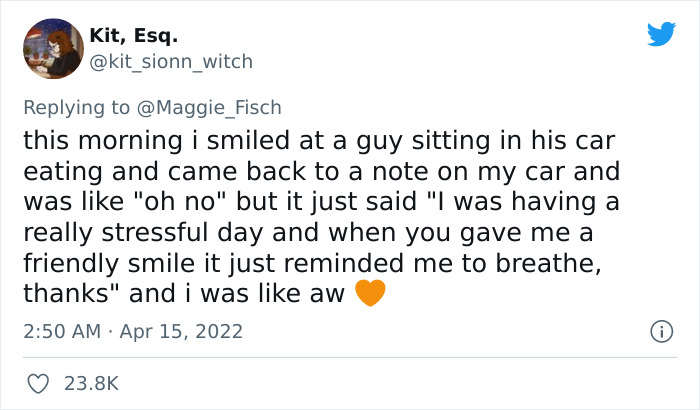Click the display name Kit, Esq.
The width and height of the screenshot is (700, 410).
click(x=134, y=37)
